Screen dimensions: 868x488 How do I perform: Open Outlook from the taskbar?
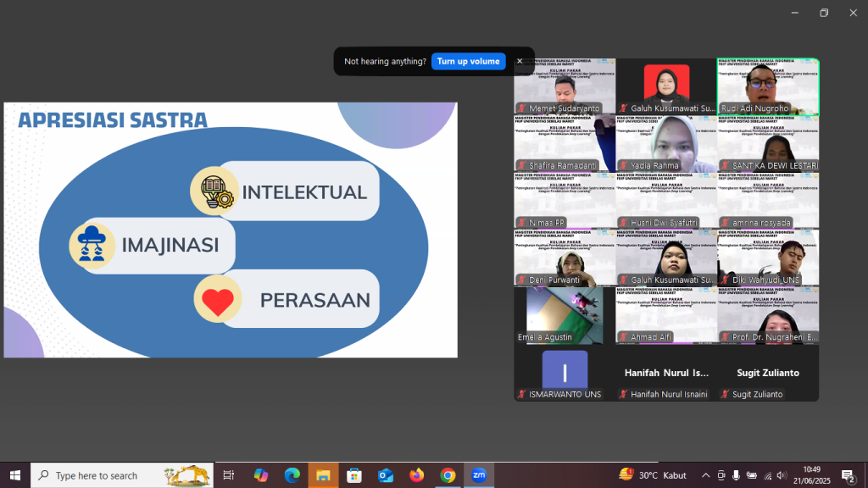click(x=386, y=475)
